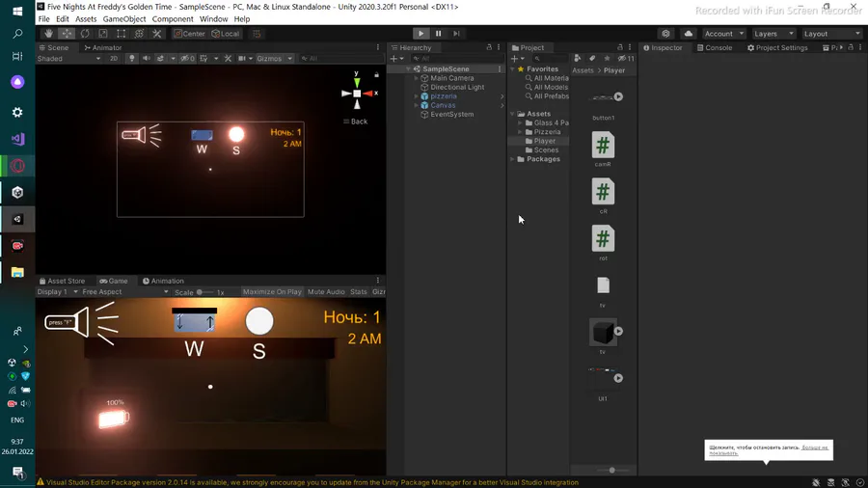Open Account dropdown
The width and height of the screenshot is (868, 488).
[724, 34]
